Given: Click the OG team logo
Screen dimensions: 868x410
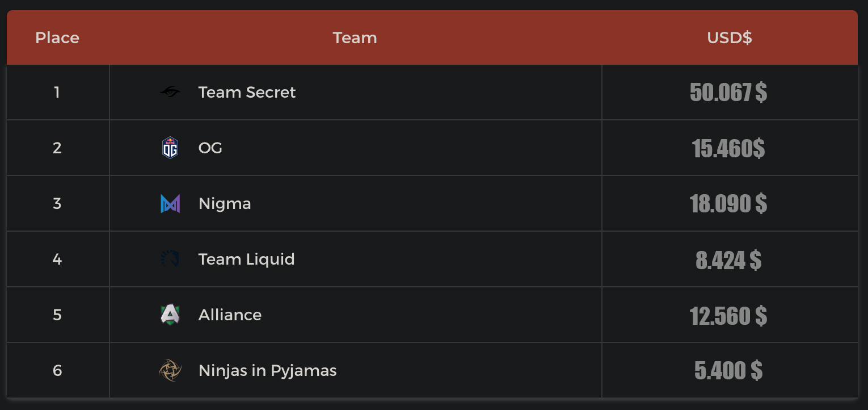Looking at the screenshot, I should tap(170, 148).
